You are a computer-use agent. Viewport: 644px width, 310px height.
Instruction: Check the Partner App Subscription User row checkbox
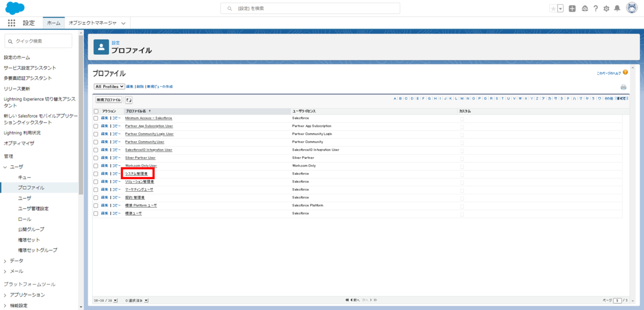pyautogui.click(x=96, y=126)
